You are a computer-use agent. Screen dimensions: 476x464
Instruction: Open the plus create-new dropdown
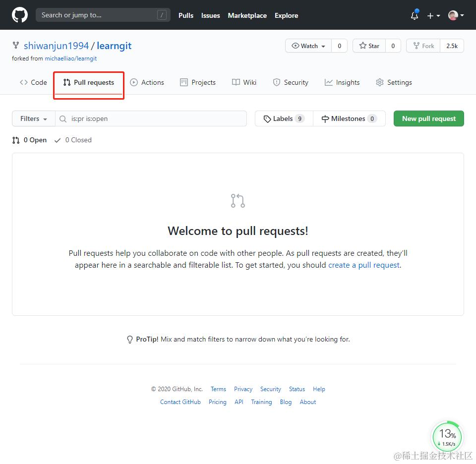pos(433,15)
